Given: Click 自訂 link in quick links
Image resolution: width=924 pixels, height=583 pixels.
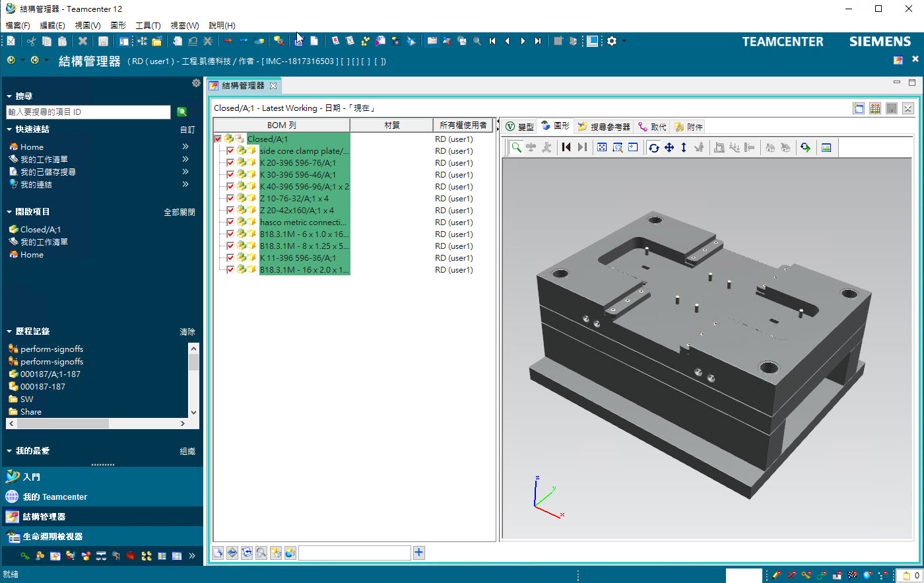Looking at the screenshot, I should (x=187, y=130).
